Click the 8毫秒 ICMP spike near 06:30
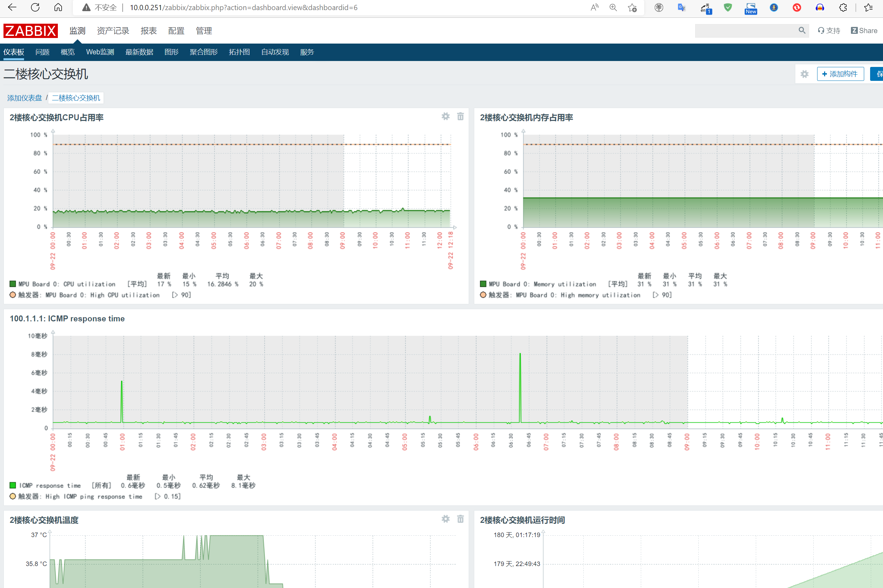The width and height of the screenshot is (883, 588). (x=520, y=388)
